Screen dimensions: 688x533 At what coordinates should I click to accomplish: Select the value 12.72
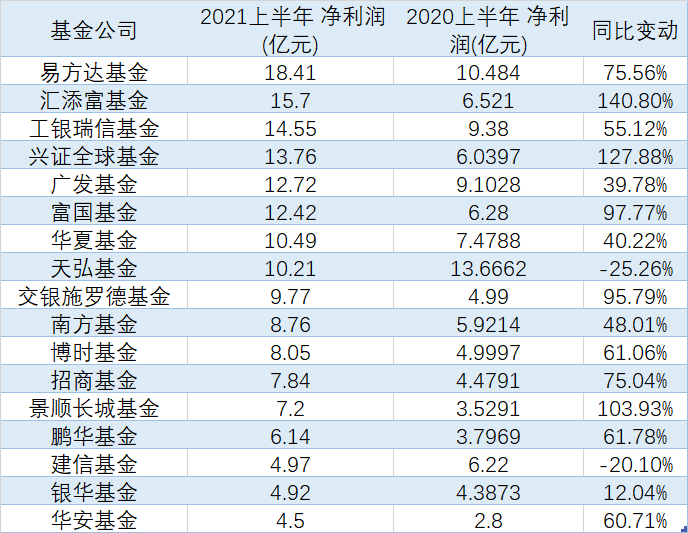tap(290, 185)
